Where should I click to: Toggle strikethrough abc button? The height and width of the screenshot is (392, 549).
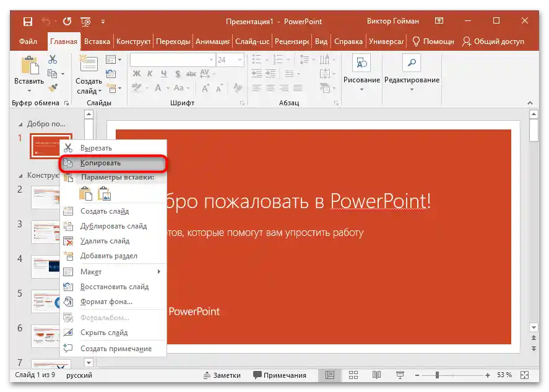(x=191, y=74)
